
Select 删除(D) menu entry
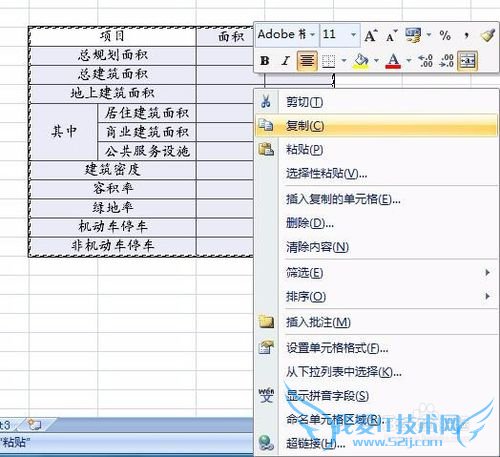[x=376, y=223]
